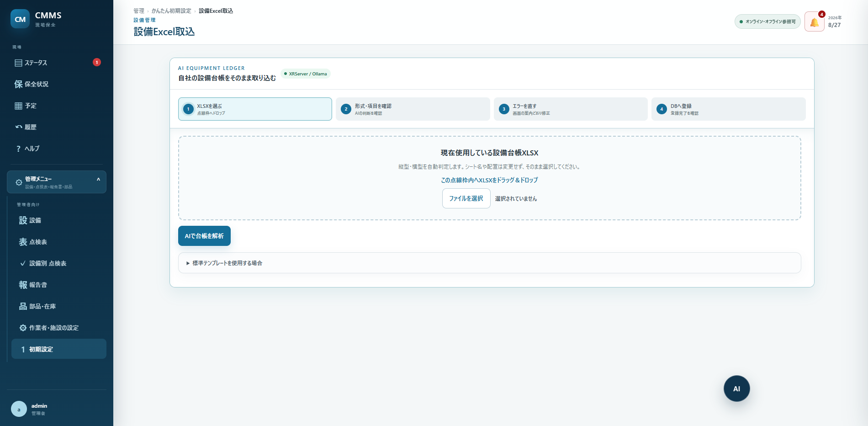Open the floating AI assistant button
The height and width of the screenshot is (426, 868).
(x=736, y=389)
